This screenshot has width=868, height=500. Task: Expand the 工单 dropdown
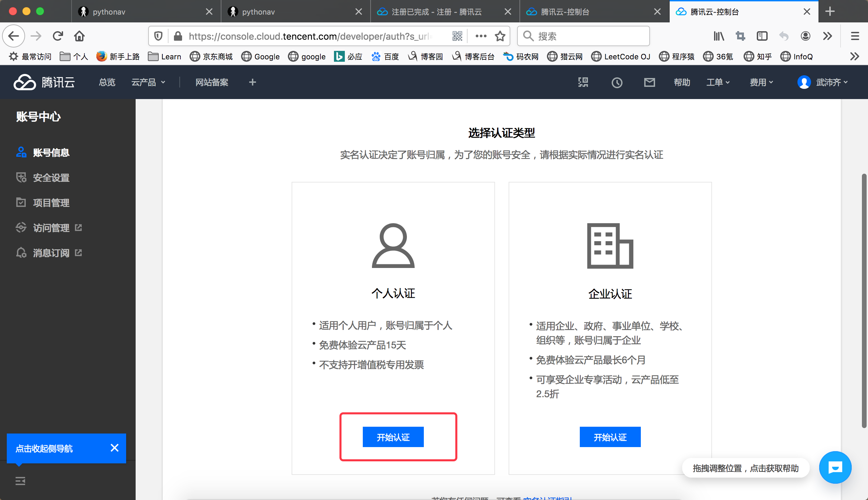(718, 82)
